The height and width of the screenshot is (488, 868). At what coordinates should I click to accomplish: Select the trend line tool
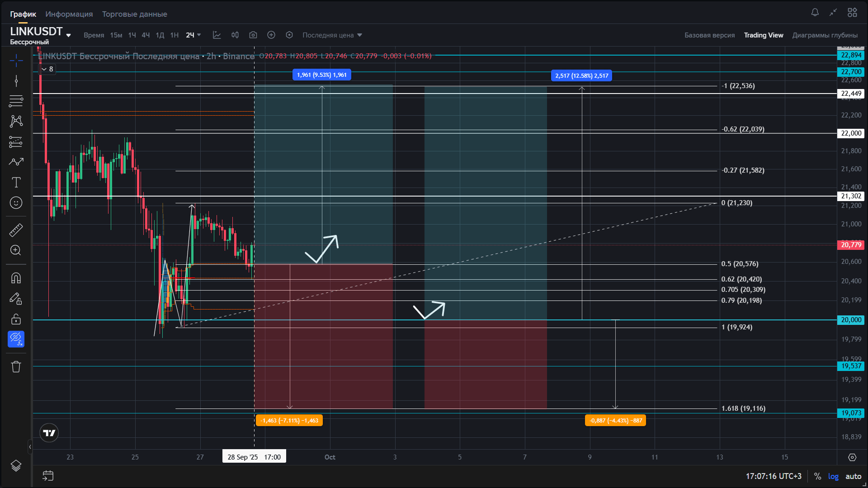[16, 81]
